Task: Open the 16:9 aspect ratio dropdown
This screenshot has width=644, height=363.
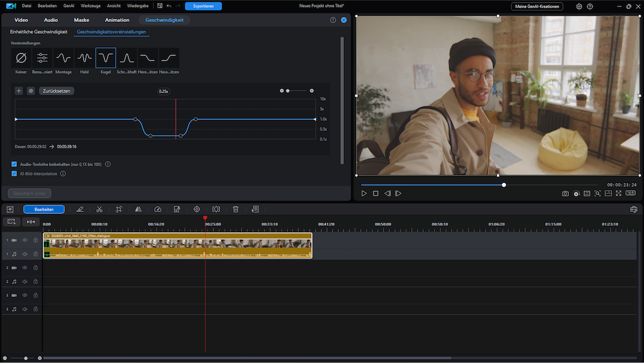Action: pyautogui.click(x=630, y=194)
